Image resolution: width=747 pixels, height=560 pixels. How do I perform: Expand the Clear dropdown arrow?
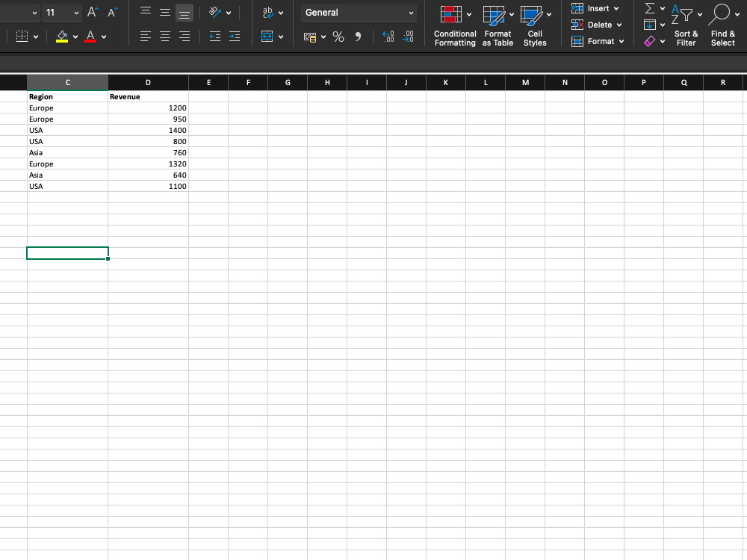pos(662,41)
